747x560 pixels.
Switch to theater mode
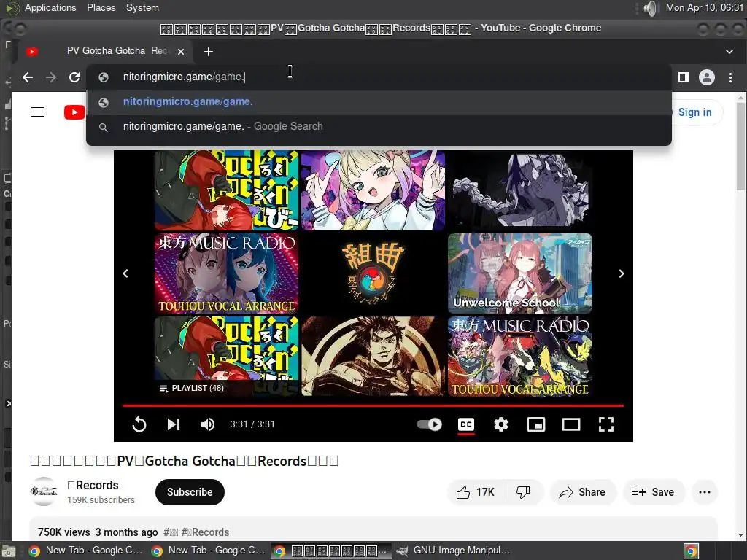pyautogui.click(x=570, y=424)
